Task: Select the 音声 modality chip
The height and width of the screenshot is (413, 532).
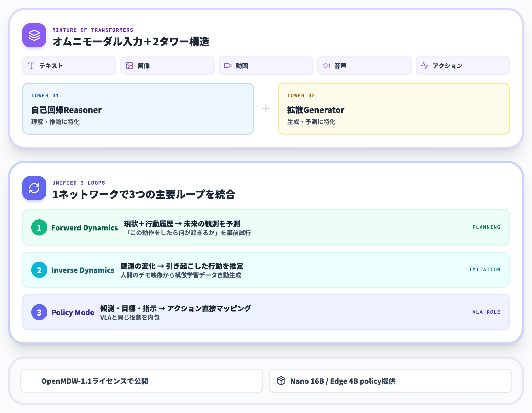Action: (364, 66)
